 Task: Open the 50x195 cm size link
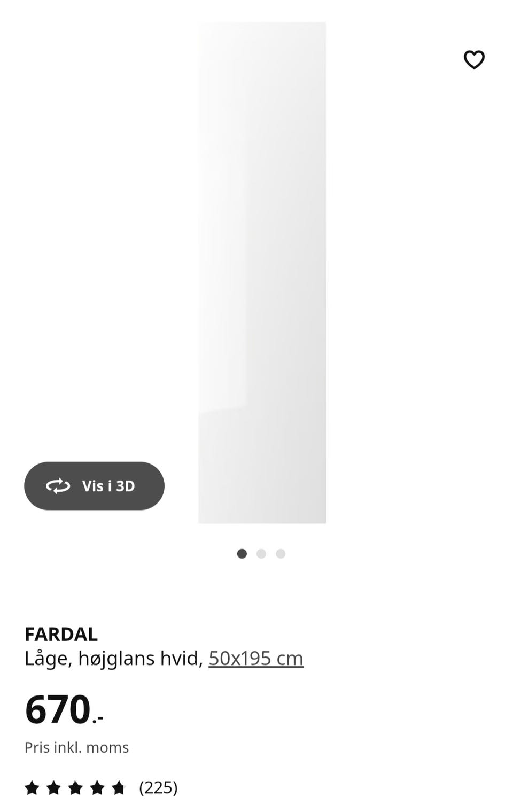click(x=256, y=658)
